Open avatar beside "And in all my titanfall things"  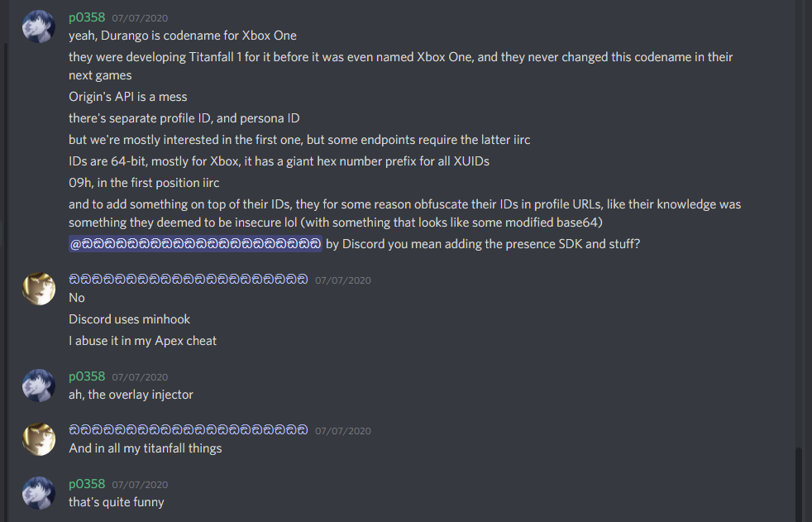coord(38,438)
